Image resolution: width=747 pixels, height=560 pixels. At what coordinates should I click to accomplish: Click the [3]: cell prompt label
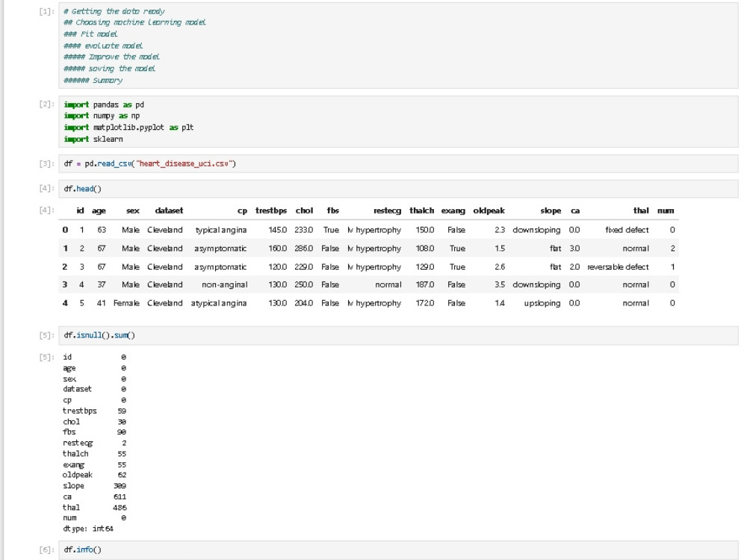coord(46,164)
